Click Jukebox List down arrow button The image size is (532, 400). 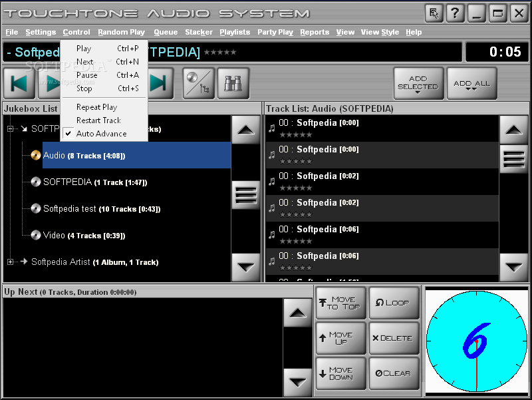245,268
